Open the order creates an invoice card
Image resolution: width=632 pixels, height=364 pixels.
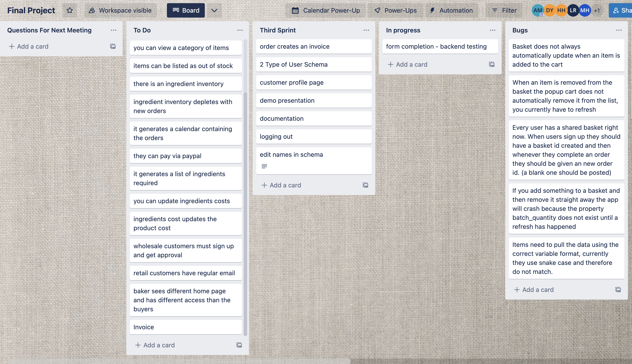[x=314, y=46]
